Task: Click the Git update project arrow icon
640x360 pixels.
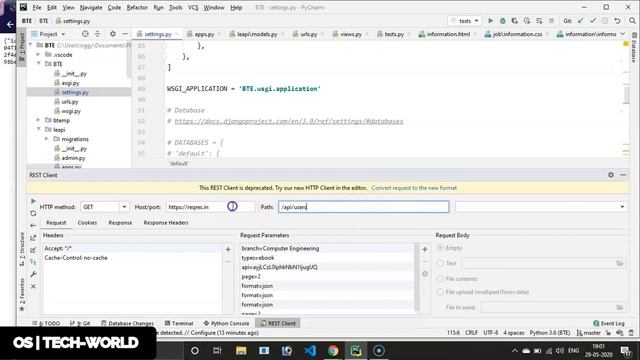Action: pos(580,21)
